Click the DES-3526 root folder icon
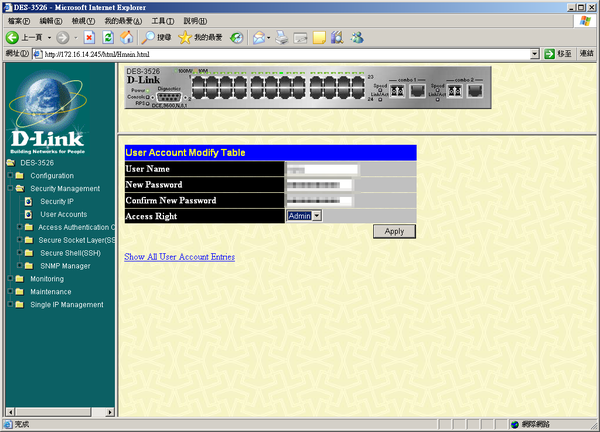 10,163
